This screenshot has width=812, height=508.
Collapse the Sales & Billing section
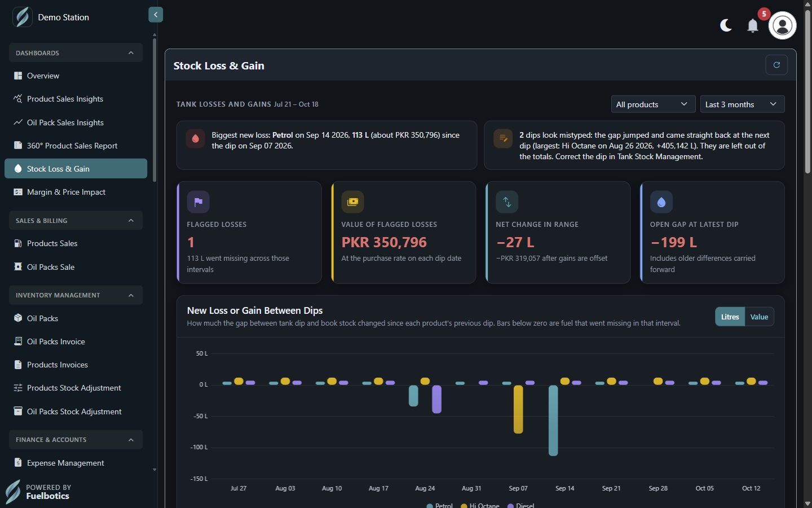click(x=76, y=220)
